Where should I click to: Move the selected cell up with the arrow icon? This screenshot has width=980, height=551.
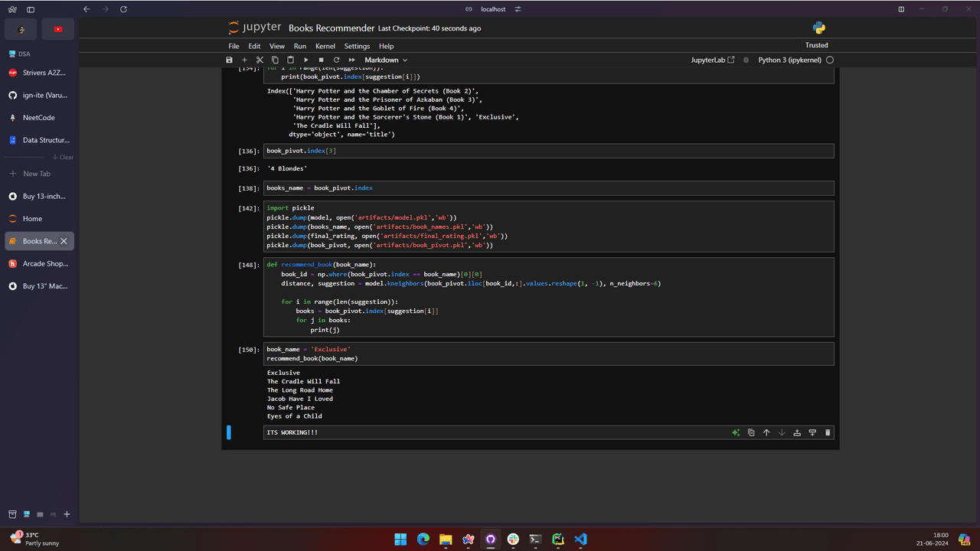[x=766, y=433]
